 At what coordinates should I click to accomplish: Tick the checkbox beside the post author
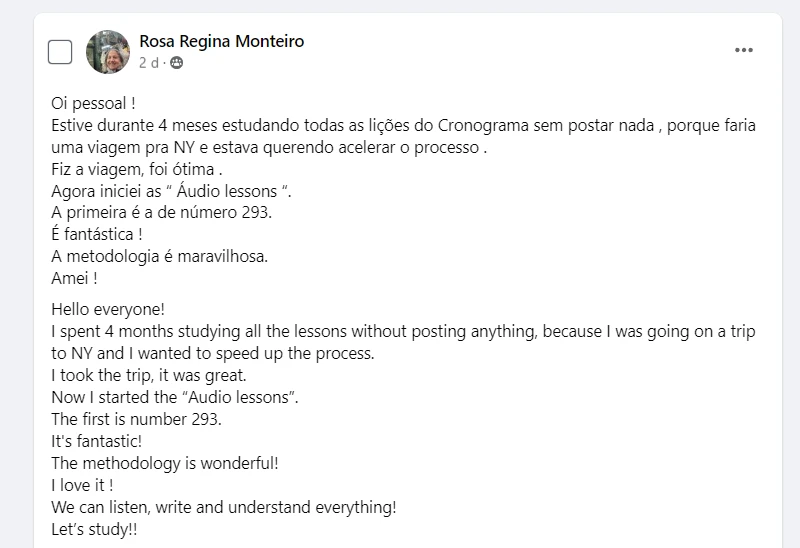pos(60,52)
